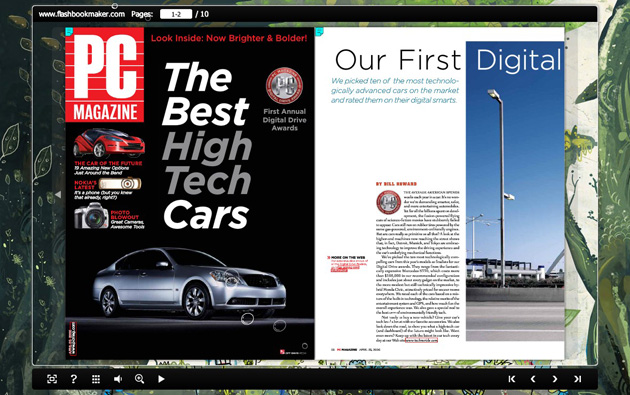Mute the page flip sound
This screenshot has width=630, height=395.
[118, 379]
